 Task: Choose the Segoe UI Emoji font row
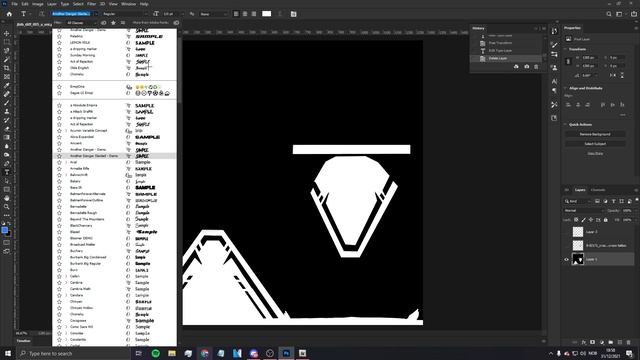(115, 93)
